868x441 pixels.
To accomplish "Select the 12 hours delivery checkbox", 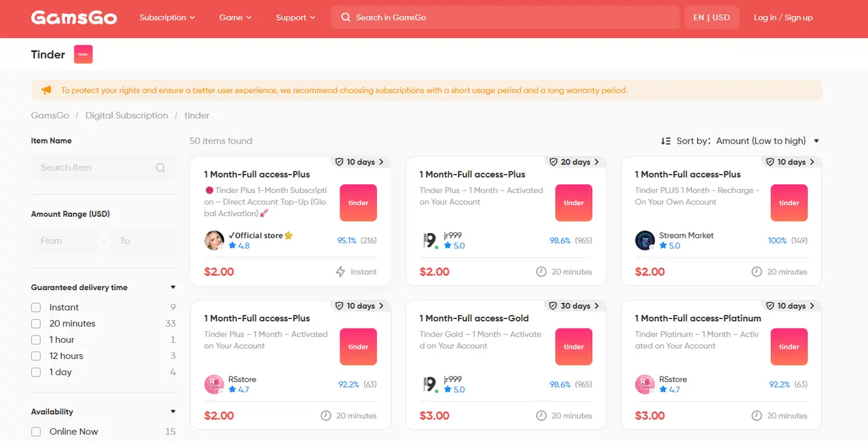I will [x=36, y=356].
